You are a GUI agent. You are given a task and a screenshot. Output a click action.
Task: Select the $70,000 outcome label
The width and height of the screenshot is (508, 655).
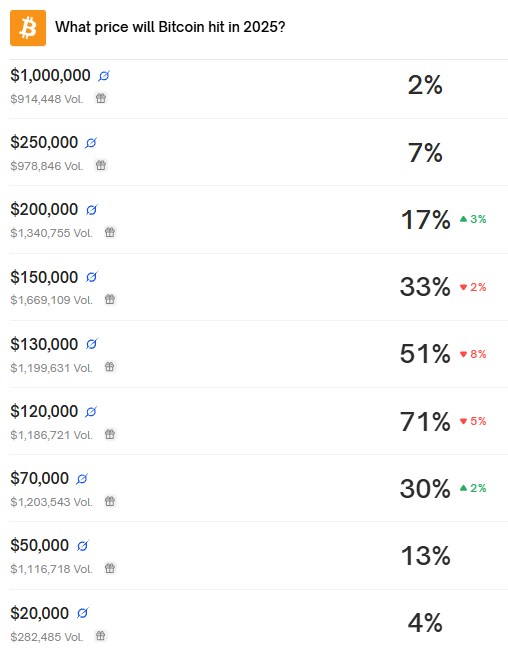pyautogui.click(x=40, y=478)
